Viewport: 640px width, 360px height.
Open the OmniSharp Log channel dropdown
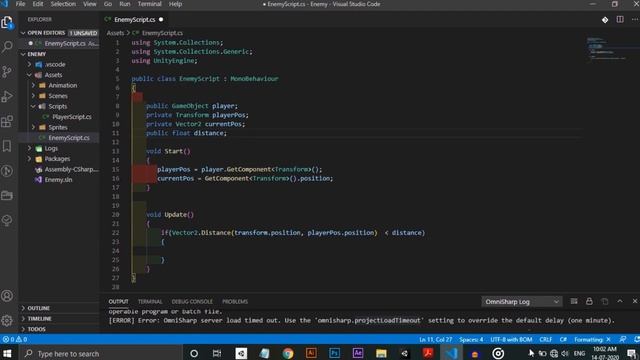coord(522,302)
